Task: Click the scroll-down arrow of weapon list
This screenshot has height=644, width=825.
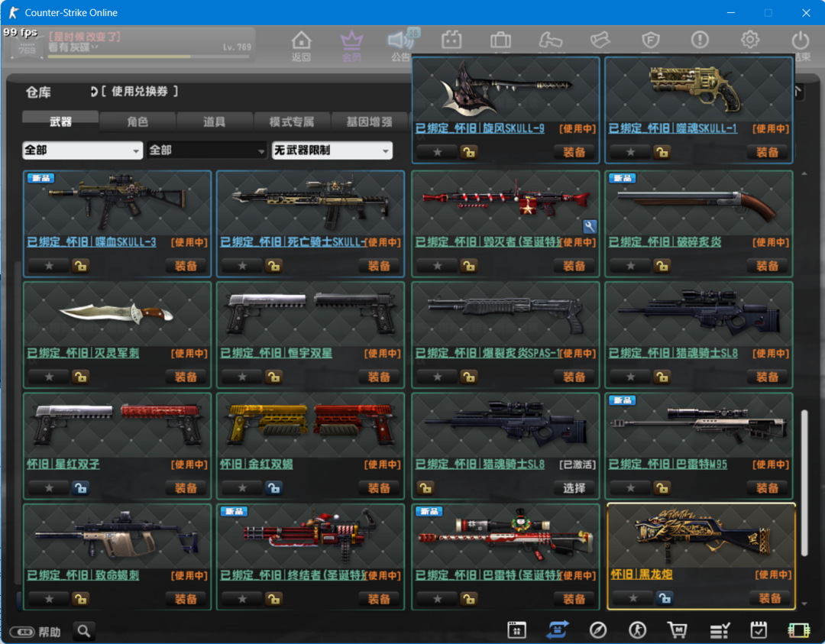Action: [x=804, y=604]
